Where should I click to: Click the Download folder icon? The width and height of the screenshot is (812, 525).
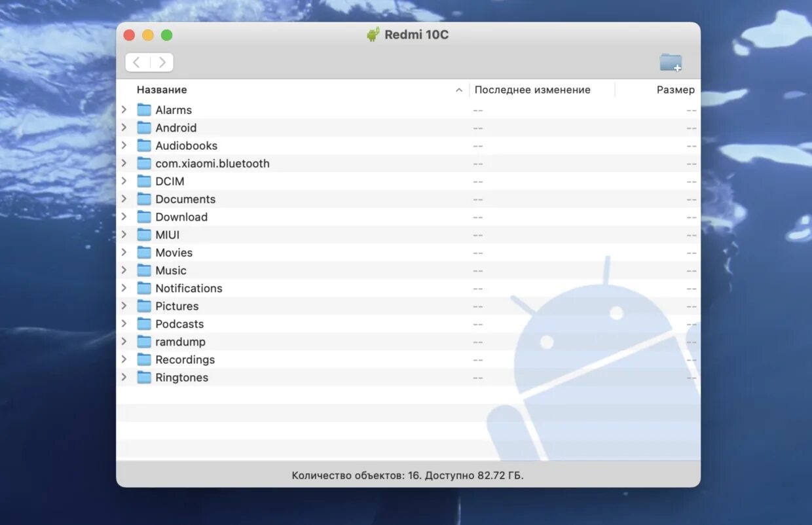(x=144, y=217)
